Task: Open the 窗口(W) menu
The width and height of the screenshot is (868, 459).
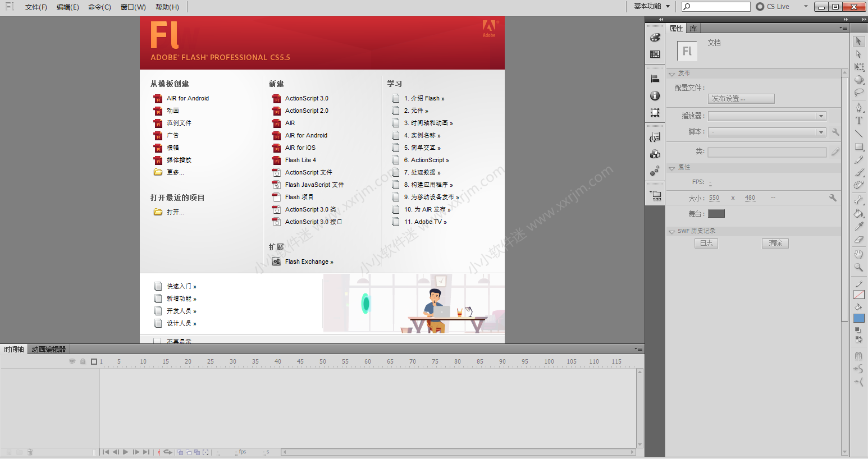Action: 133,7
